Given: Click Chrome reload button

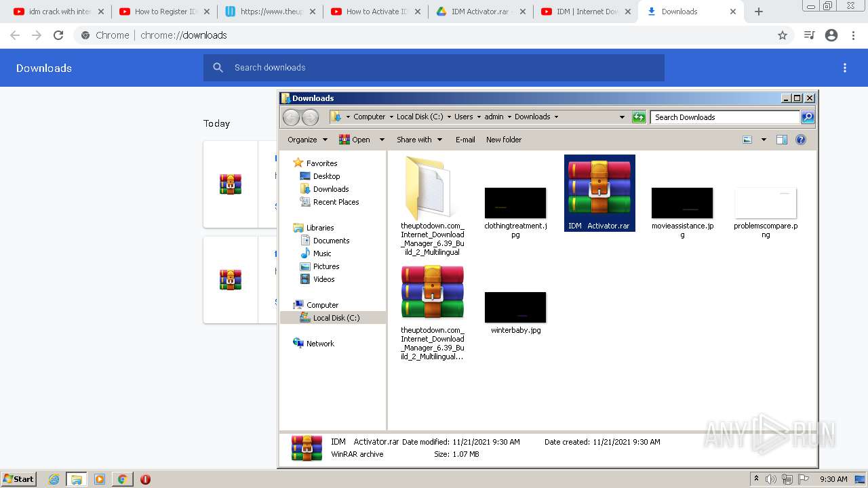Looking at the screenshot, I should (x=58, y=35).
